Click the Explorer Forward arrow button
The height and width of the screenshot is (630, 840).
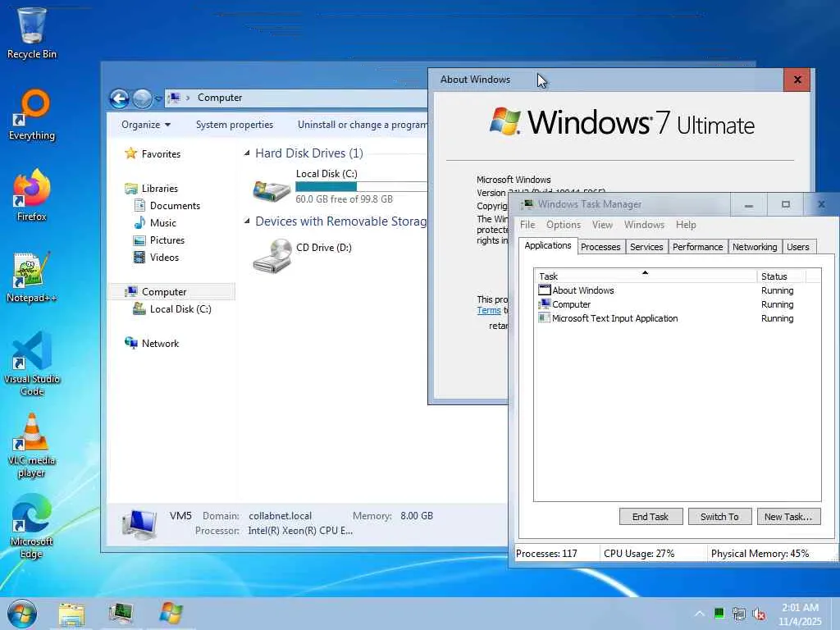142,98
